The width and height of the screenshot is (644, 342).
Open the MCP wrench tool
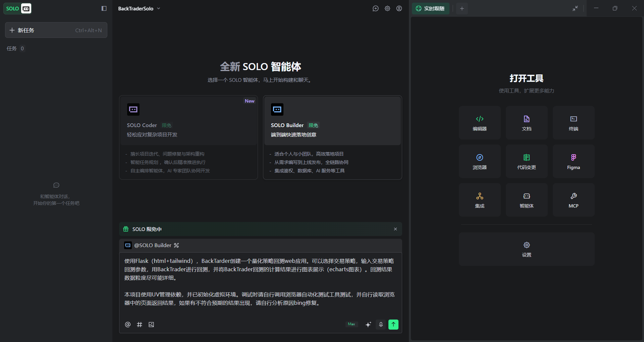pos(574,200)
